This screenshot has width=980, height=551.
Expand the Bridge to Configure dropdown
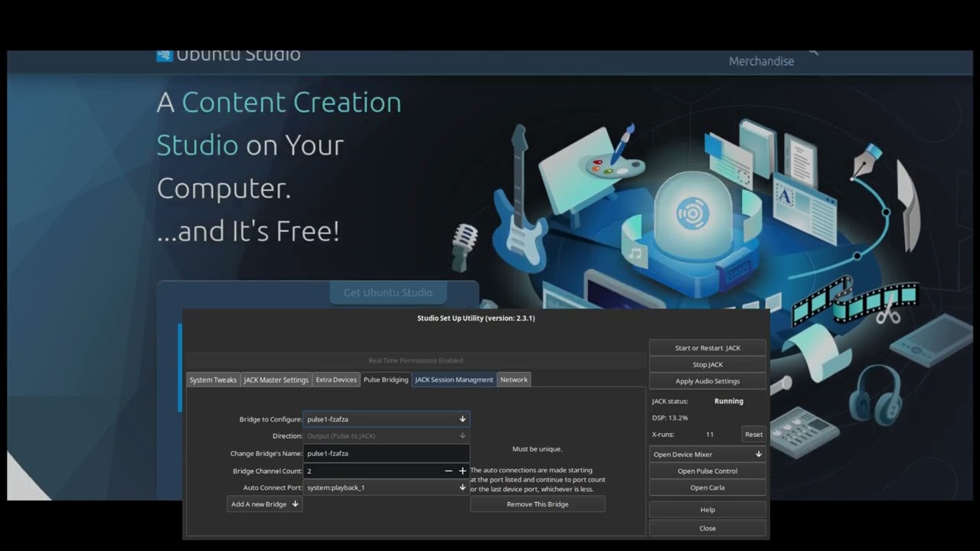(387, 419)
